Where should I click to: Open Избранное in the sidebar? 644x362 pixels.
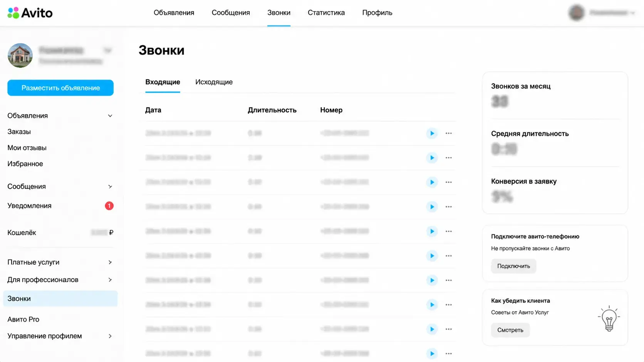pos(25,164)
